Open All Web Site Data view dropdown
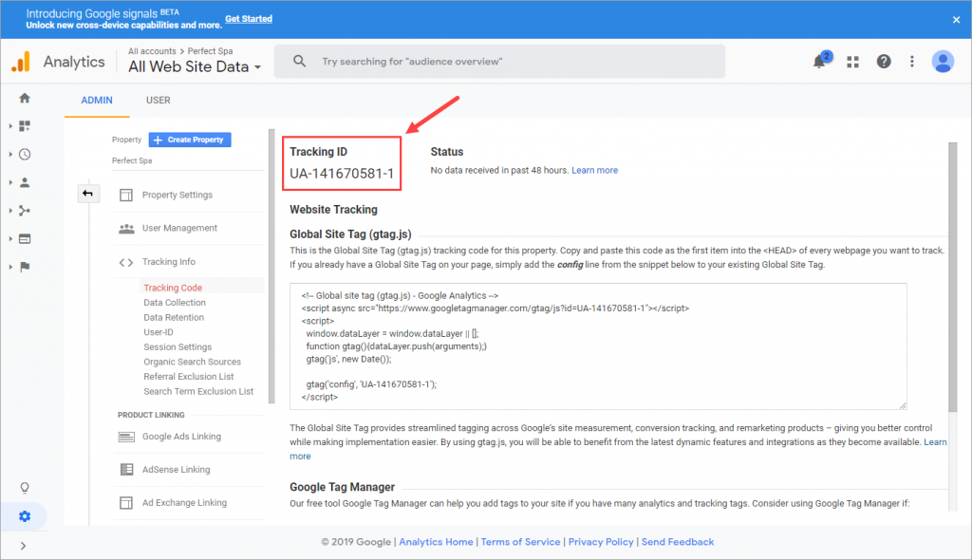Image resolution: width=972 pixels, height=560 pixels. (x=194, y=66)
